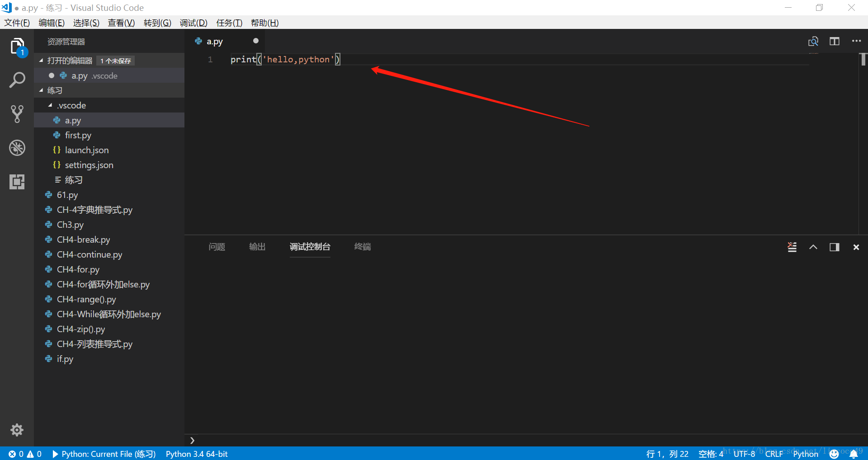Screen dimensions: 868x460
Task: Open the Debug view in activity bar
Action: (x=17, y=148)
